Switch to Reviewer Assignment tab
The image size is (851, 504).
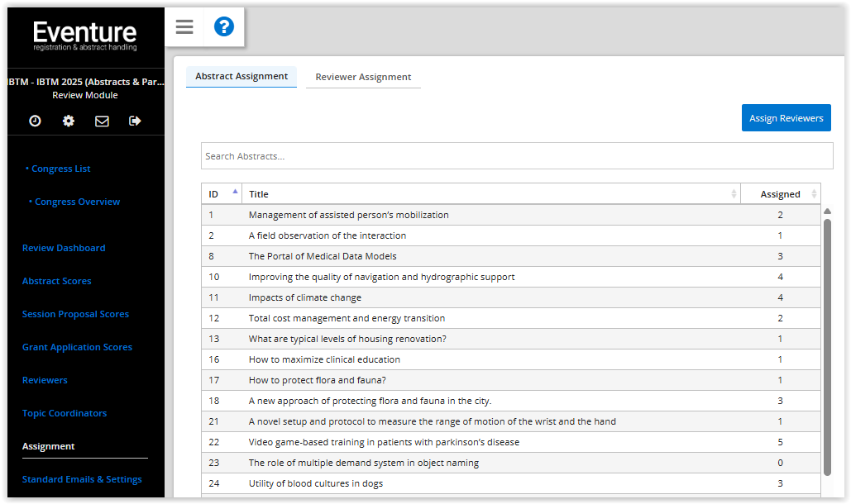click(x=363, y=77)
